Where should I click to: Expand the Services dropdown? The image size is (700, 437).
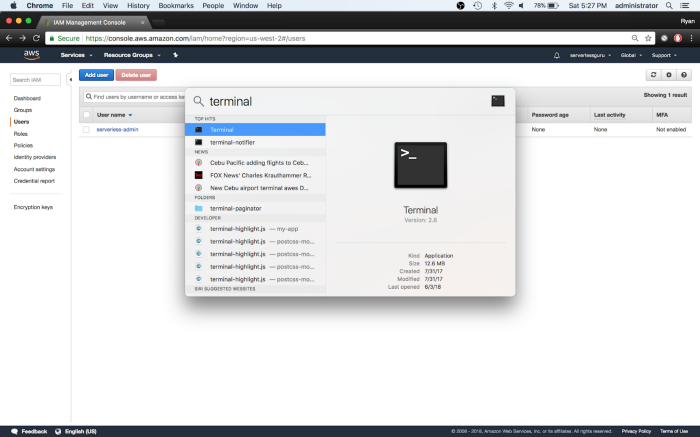[x=76, y=55]
